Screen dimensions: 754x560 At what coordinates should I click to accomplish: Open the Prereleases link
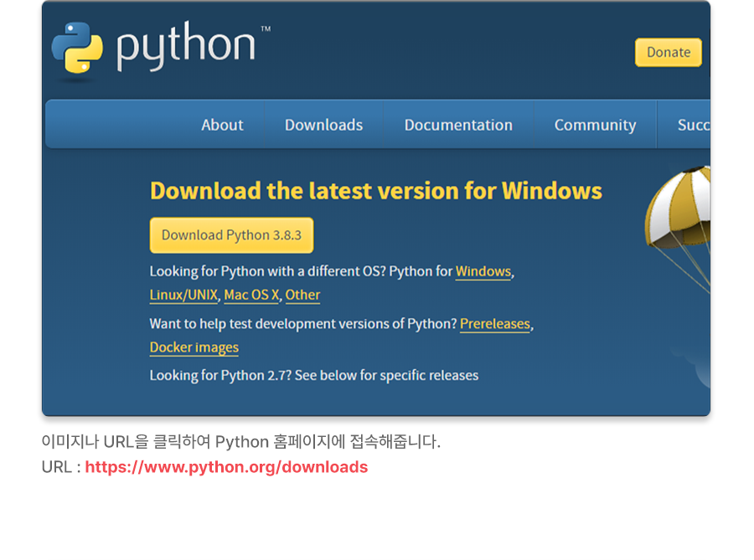(495, 324)
